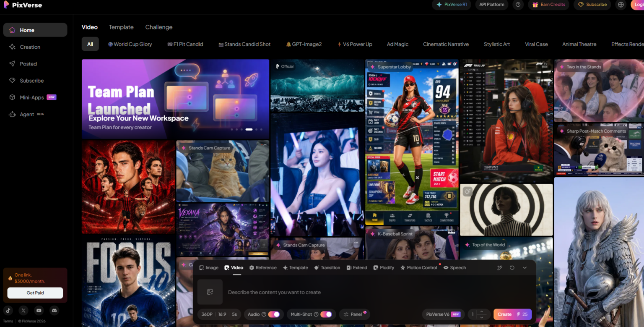This screenshot has width=644, height=327.
Task: Open the 360P 16:9 5s settings selector
Action: tap(219, 314)
